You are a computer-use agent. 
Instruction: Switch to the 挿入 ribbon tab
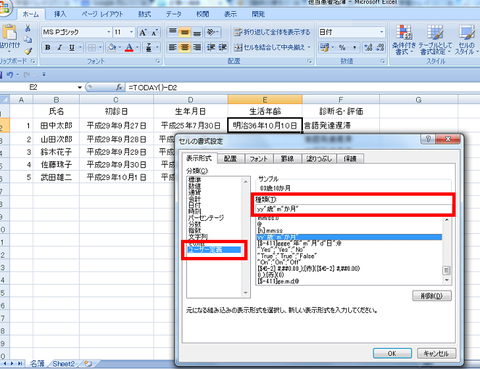click(x=60, y=14)
